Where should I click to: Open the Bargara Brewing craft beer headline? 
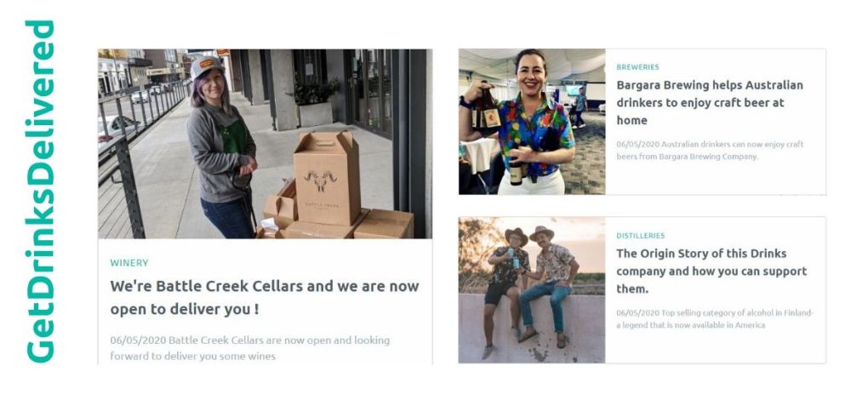(710, 102)
